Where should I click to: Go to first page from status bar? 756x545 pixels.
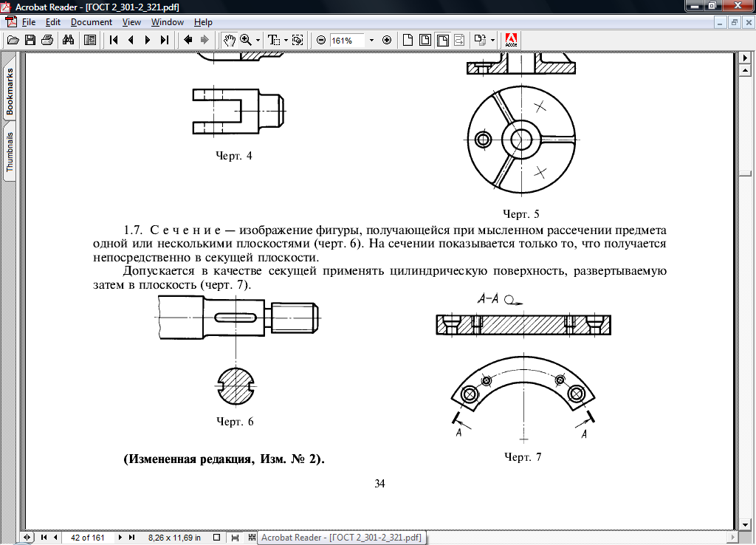(44, 538)
